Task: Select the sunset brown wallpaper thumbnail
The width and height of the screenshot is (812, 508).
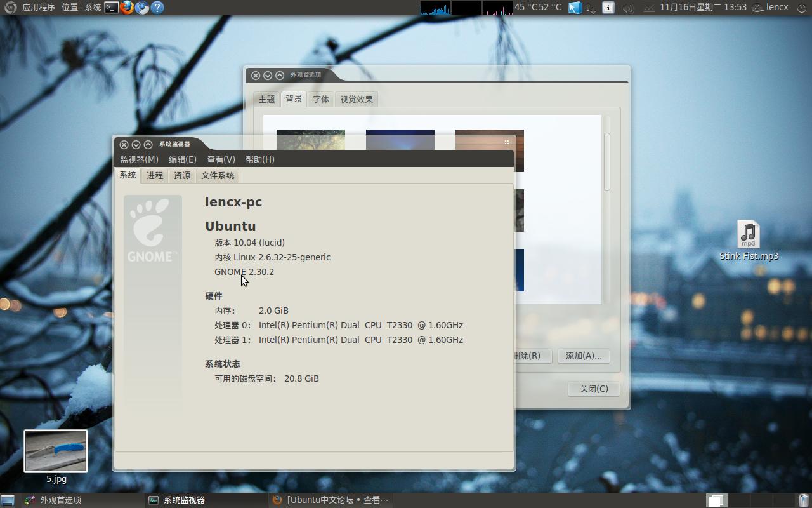Action: click(490, 150)
